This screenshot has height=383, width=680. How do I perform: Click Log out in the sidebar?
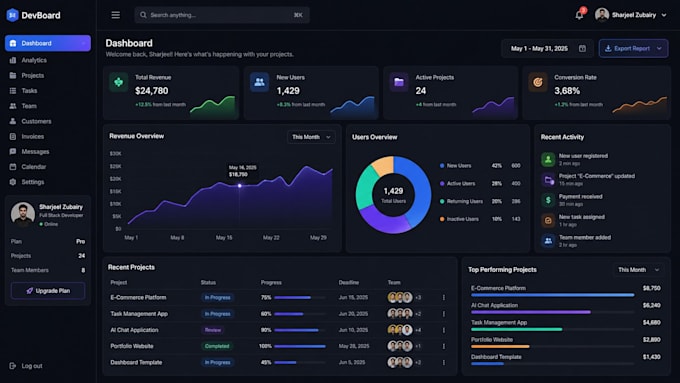pos(26,366)
